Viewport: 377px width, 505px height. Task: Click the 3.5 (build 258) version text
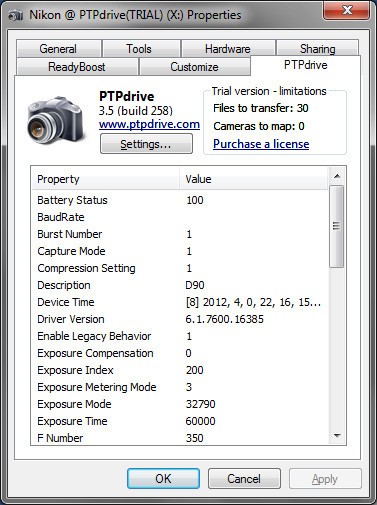point(136,111)
